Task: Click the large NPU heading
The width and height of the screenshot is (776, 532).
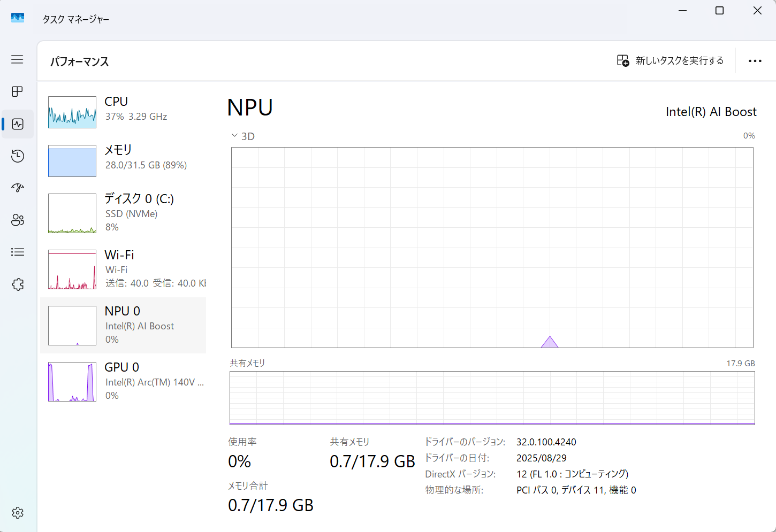Action: (x=250, y=107)
